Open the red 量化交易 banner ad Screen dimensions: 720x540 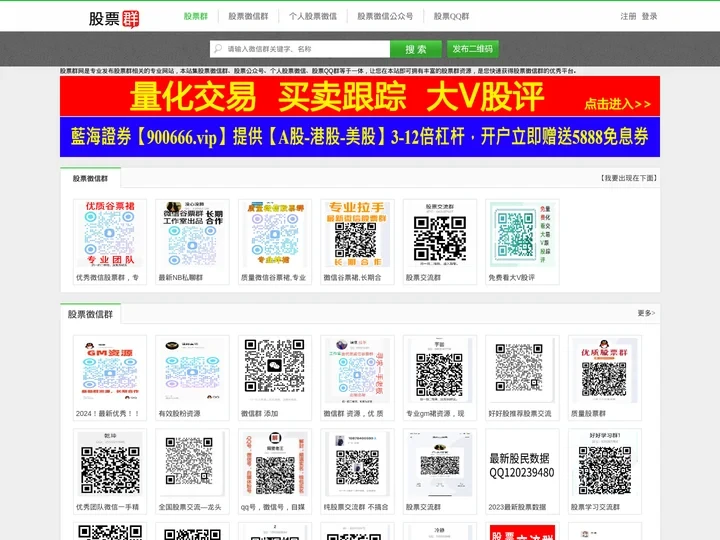click(360, 96)
